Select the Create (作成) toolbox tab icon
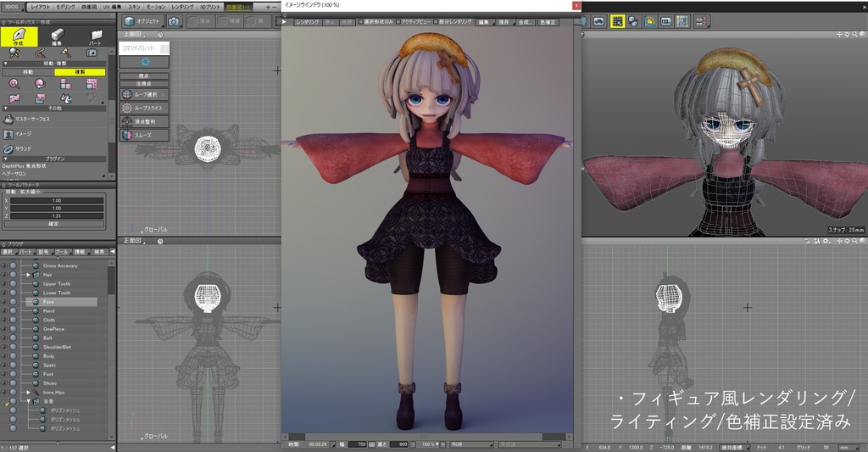The height and width of the screenshot is (452, 868). (x=19, y=36)
